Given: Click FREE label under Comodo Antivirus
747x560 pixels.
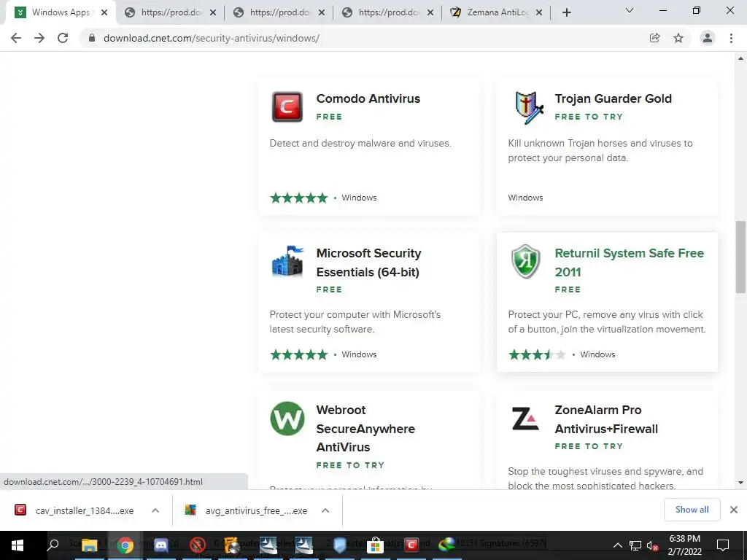Looking at the screenshot, I should (x=329, y=117).
